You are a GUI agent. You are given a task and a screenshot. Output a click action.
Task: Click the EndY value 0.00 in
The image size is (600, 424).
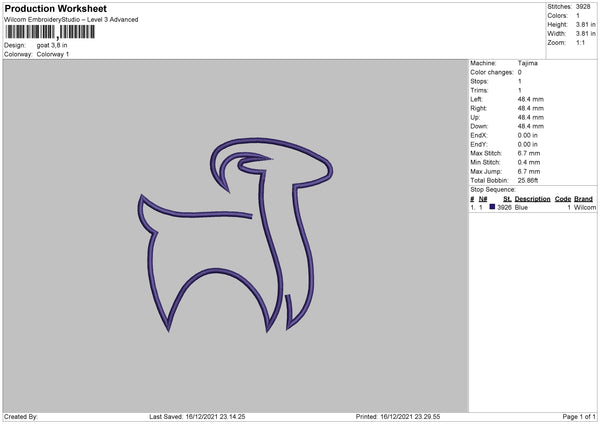(528, 145)
